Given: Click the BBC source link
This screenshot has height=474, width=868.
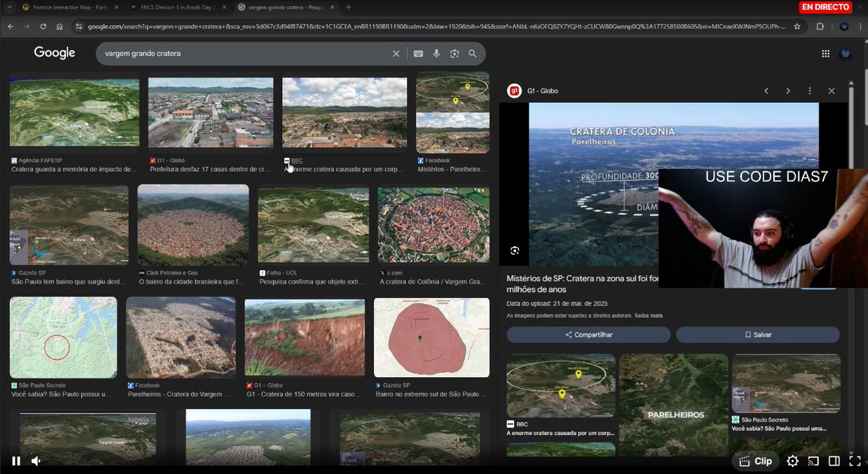Looking at the screenshot, I should point(297,160).
